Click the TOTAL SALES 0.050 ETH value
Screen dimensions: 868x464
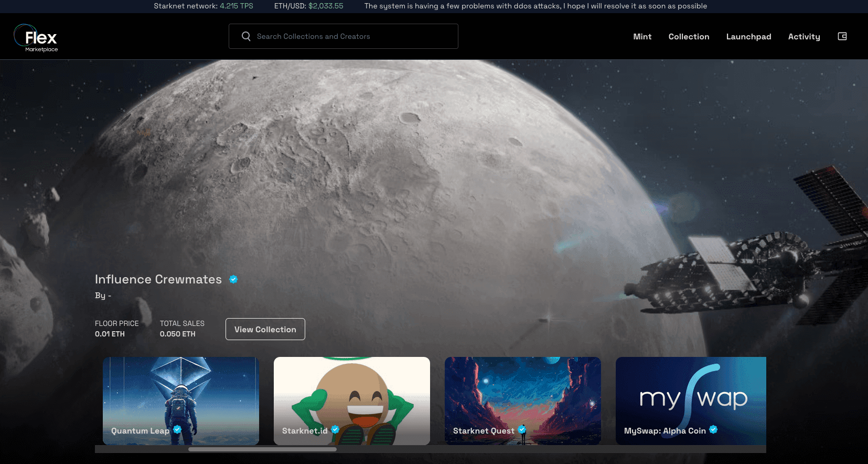pos(178,334)
